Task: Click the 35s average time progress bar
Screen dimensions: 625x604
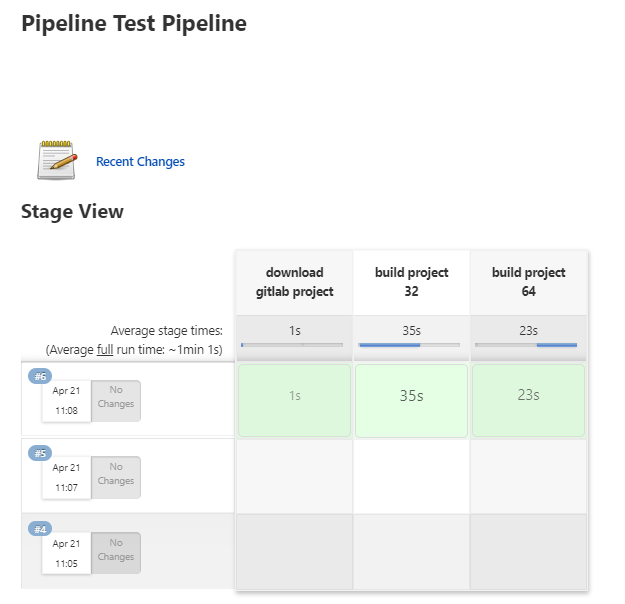Action: [x=410, y=345]
